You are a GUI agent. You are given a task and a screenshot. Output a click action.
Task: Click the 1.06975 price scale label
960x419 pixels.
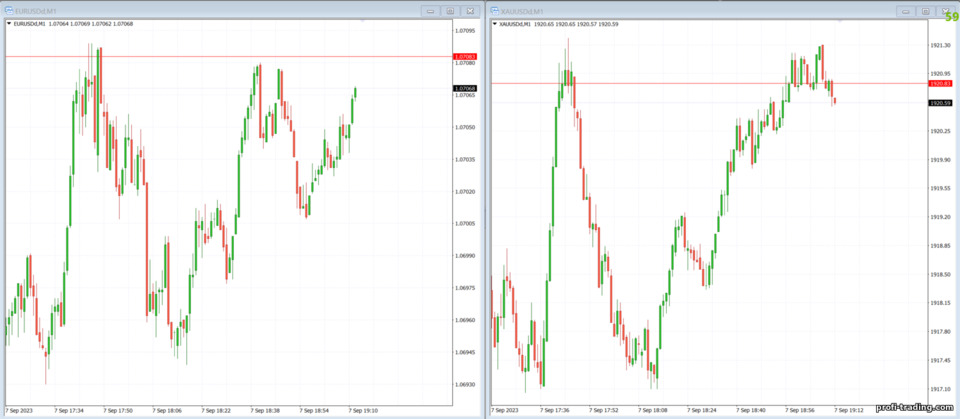pos(466,288)
